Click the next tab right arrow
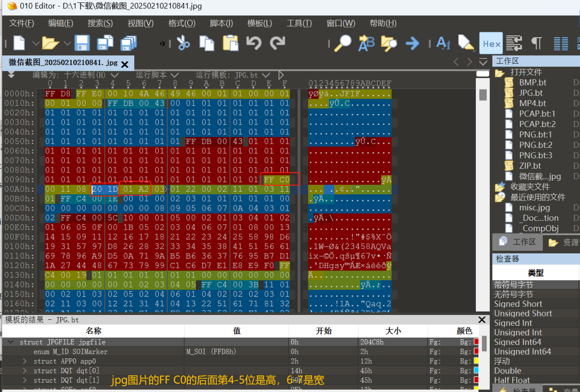 (469, 62)
